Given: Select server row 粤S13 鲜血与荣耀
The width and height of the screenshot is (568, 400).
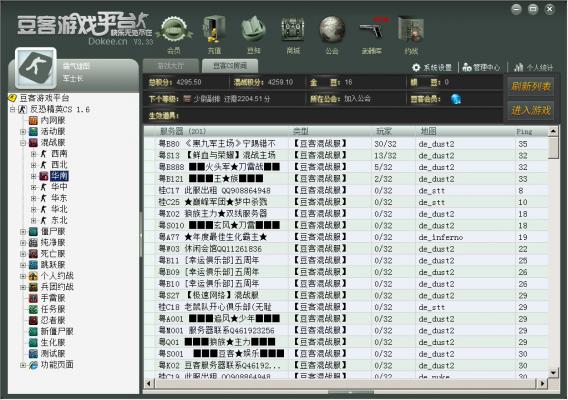Looking at the screenshot, I should pos(346,155).
